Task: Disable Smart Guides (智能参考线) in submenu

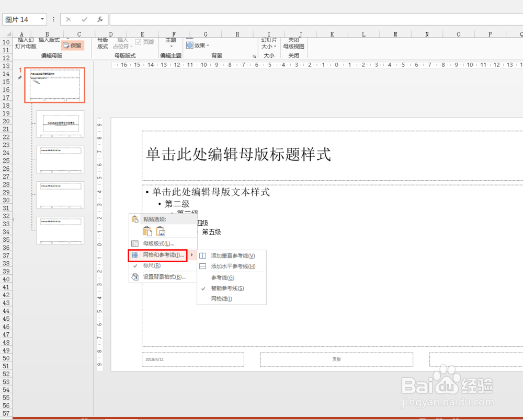Action: click(226, 288)
